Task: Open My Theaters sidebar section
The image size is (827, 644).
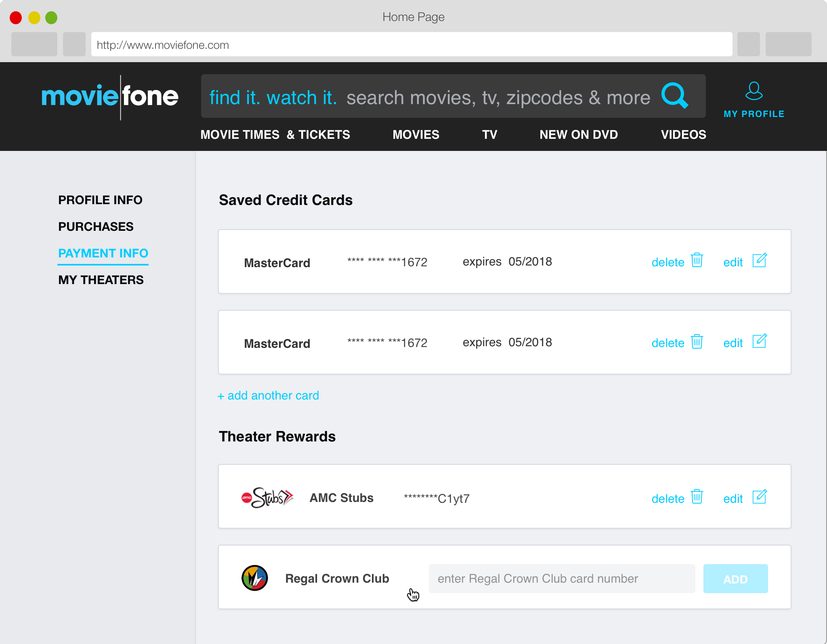Action: click(101, 280)
